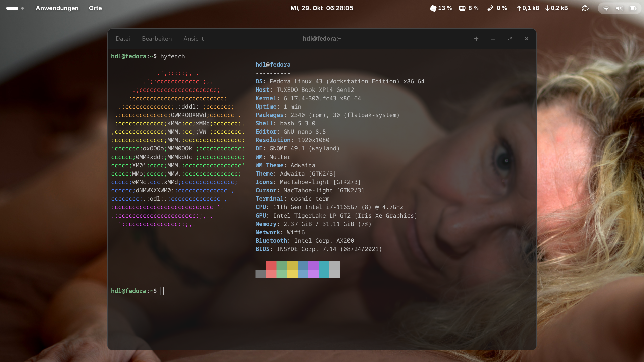The height and width of the screenshot is (362, 644).
Task: Expand the Anwendungen applications menu
Action: click(x=57, y=8)
